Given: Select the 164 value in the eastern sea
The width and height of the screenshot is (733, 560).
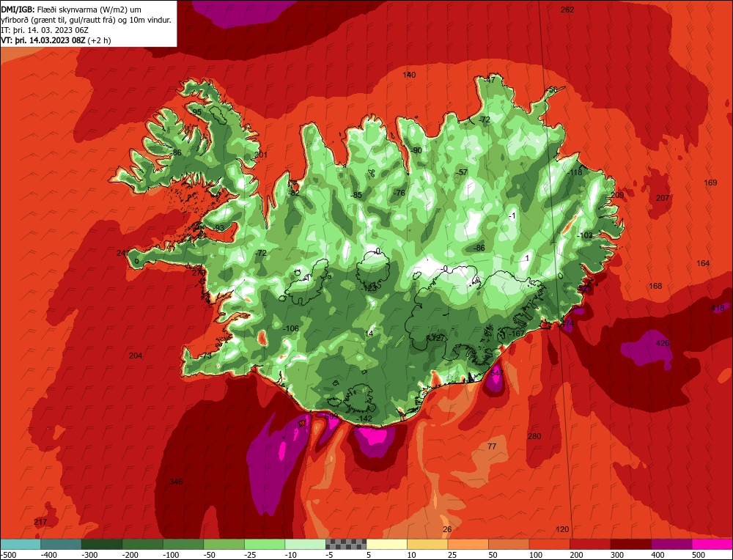Looking at the screenshot, I should (703, 264).
